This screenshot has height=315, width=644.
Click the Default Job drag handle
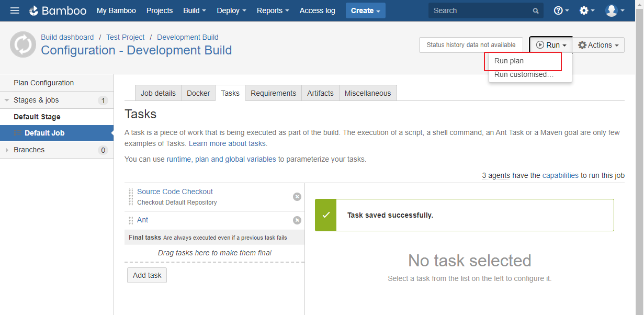(17, 133)
